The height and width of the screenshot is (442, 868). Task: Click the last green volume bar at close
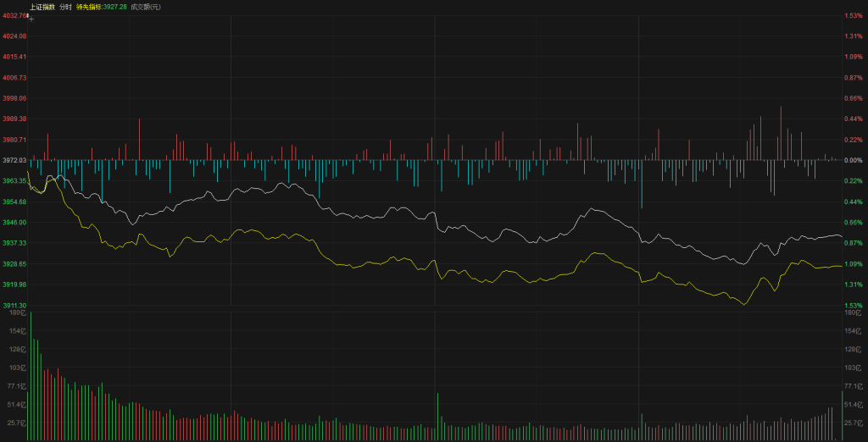(x=842, y=415)
